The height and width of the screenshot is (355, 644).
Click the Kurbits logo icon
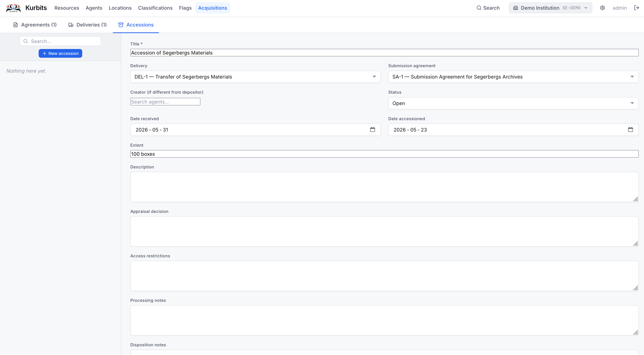(x=13, y=8)
